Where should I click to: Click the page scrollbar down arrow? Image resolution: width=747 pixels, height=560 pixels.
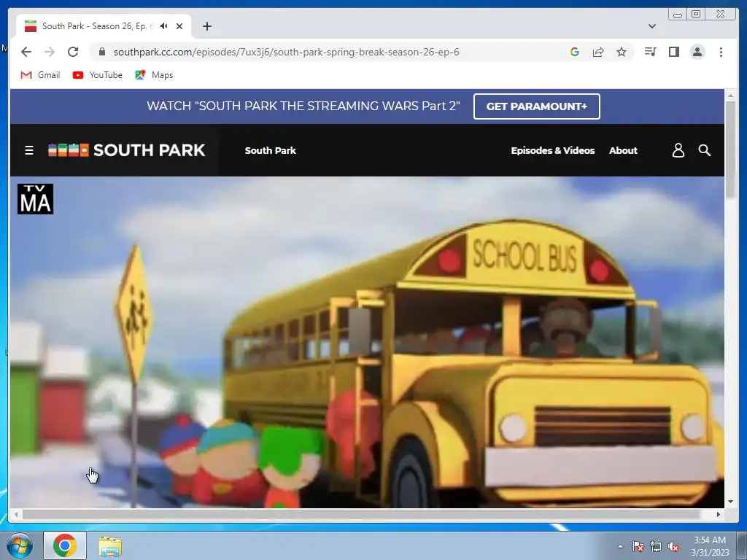coord(731,502)
